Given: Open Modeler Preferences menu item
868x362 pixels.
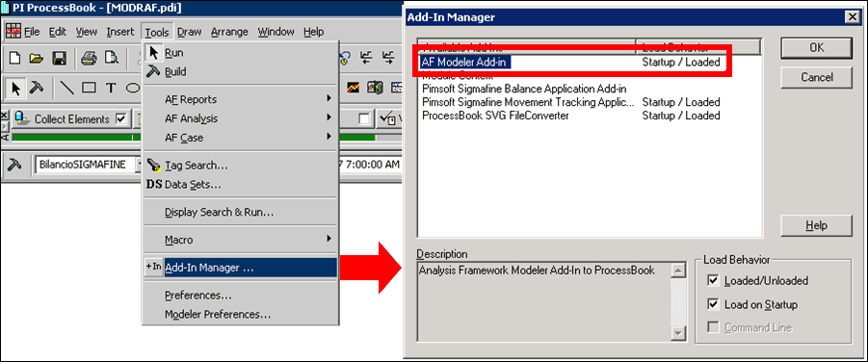Looking at the screenshot, I should click(240, 315).
